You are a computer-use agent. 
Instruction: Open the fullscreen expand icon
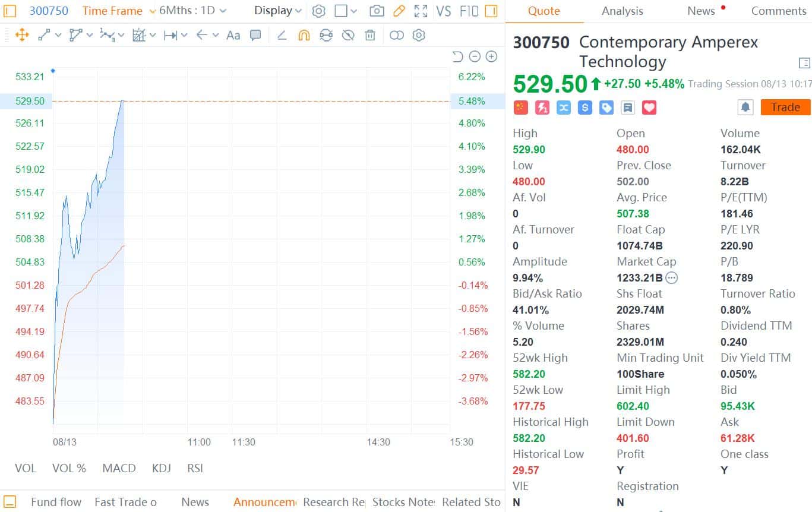click(421, 11)
